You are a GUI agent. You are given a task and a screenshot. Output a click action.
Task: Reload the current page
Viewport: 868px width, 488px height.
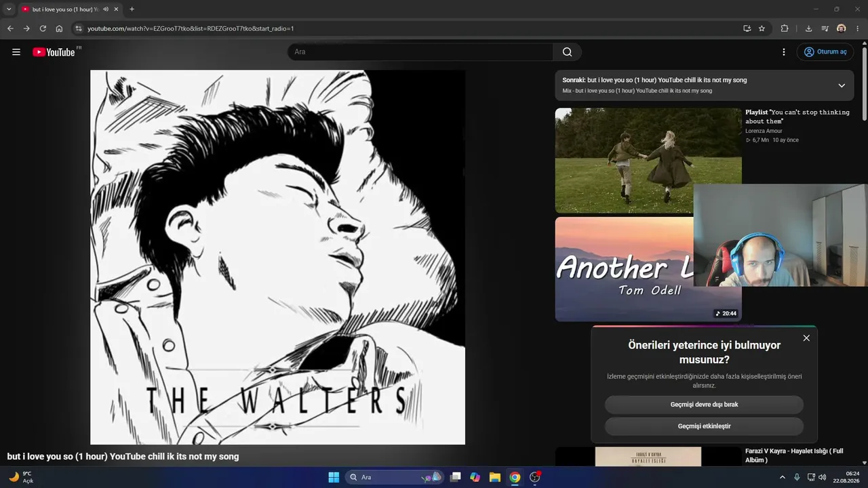tap(43, 28)
